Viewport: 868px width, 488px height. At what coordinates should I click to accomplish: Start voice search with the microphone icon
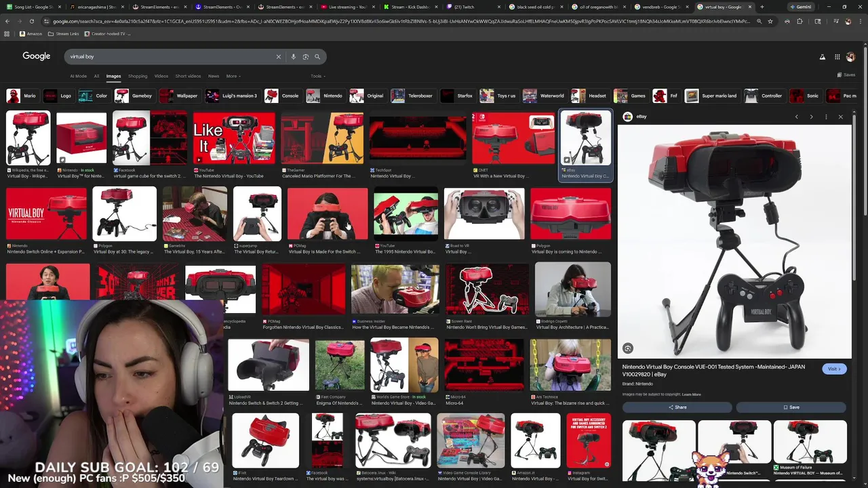[294, 57]
